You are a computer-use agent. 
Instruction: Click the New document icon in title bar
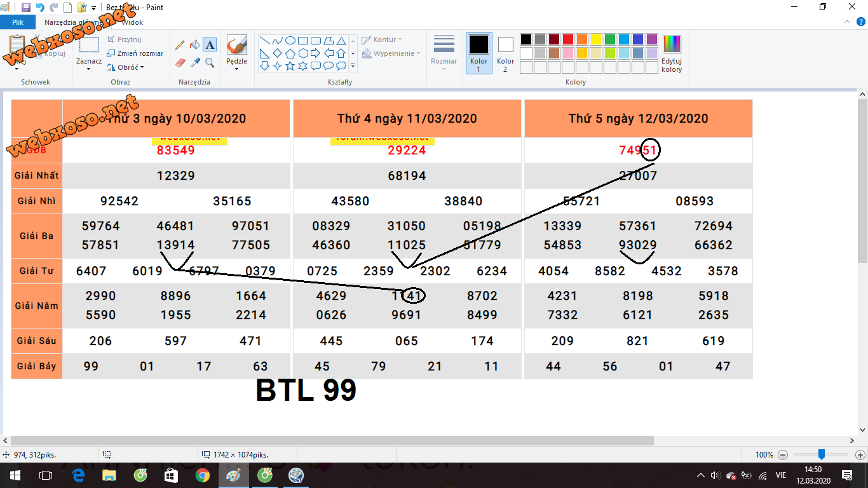[x=67, y=8]
